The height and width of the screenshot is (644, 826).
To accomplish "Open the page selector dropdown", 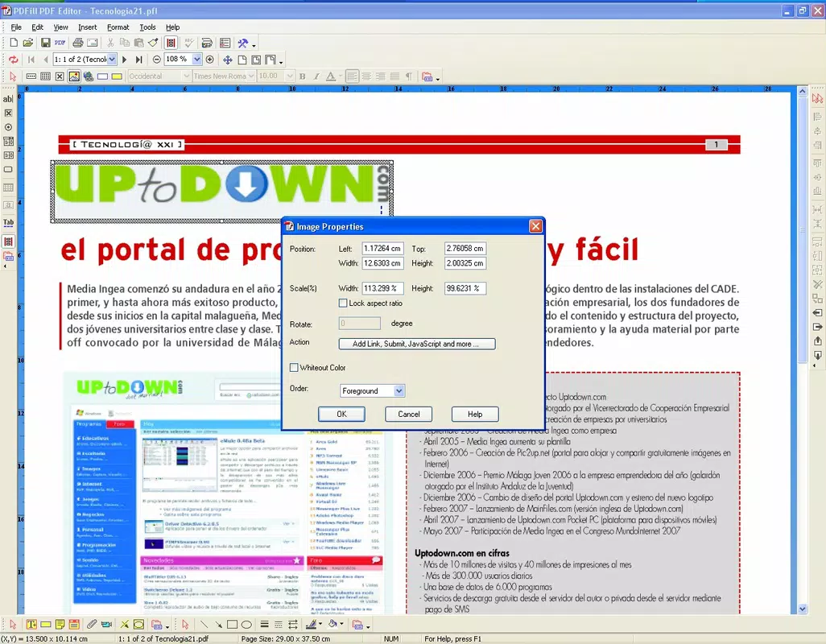I will pyautogui.click(x=112, y=60).
